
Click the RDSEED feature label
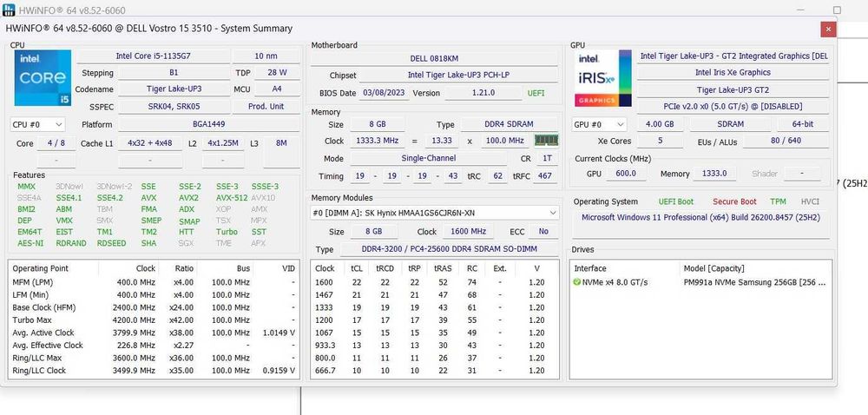click(111, 243)
